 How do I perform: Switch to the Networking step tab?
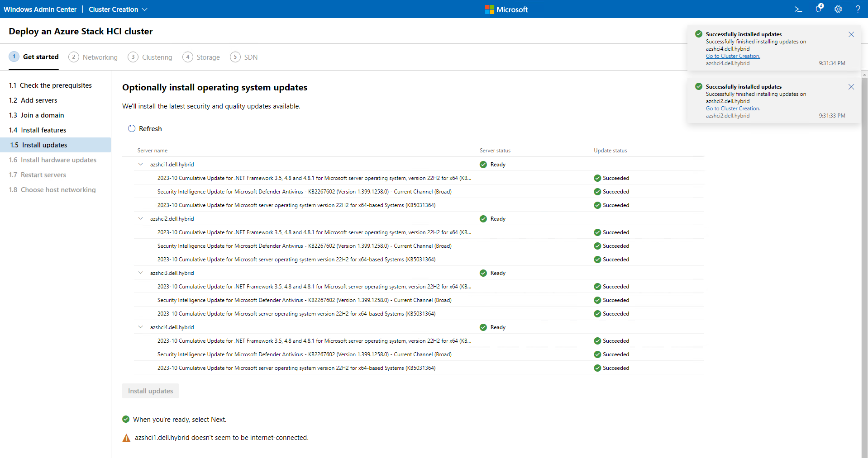tap(93, 57)
